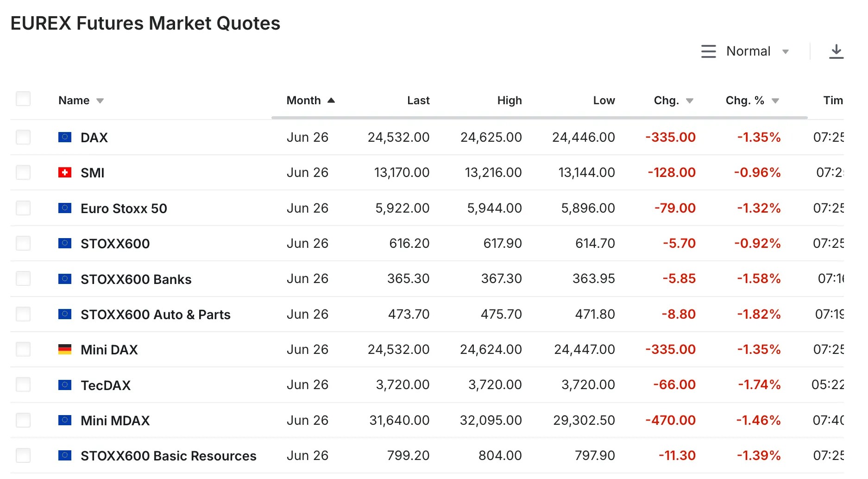868x479 pixels.
Task: Tick the select-all checkbox in header
Action: pos(23,99)
